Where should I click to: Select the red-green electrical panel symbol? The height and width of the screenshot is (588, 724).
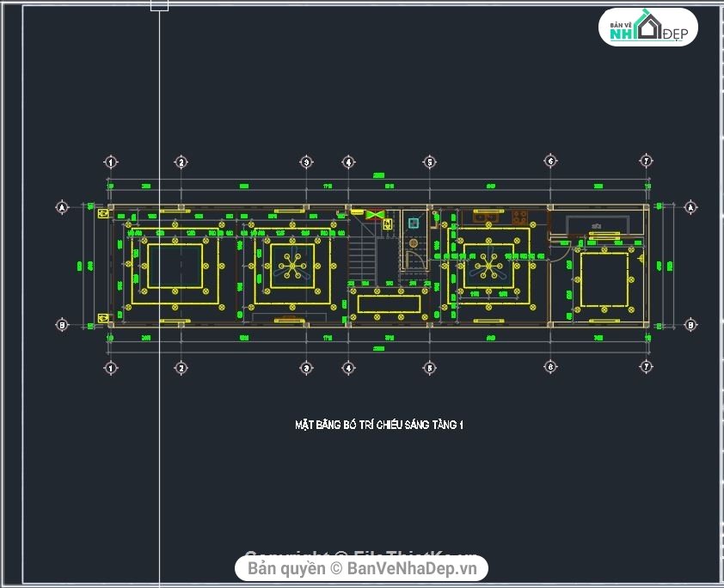tap(373, 215)
